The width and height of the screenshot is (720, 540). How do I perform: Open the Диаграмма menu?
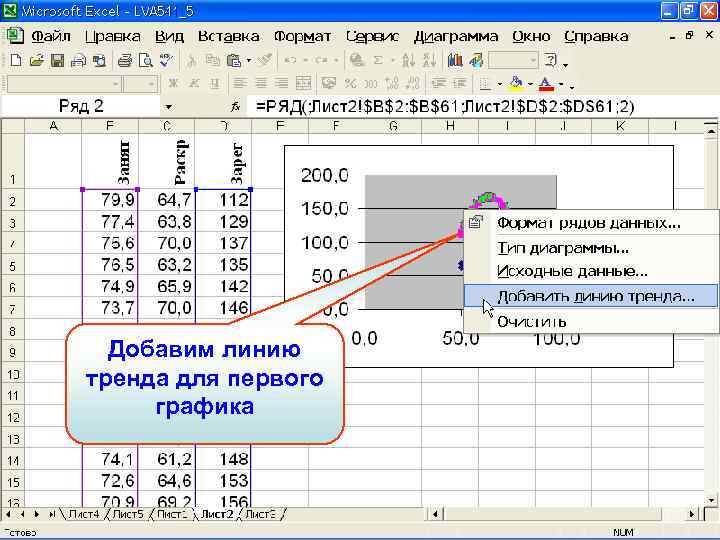pos(456,36)
